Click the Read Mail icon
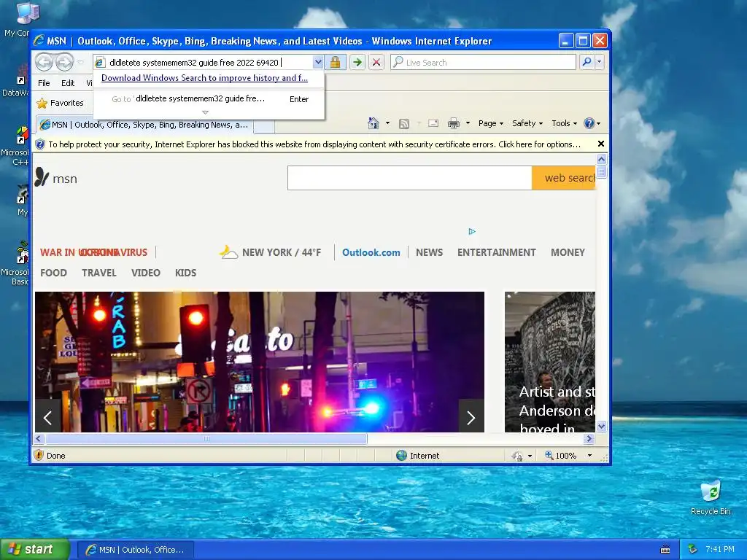The image size is (747, 560). tap(433, 123)
